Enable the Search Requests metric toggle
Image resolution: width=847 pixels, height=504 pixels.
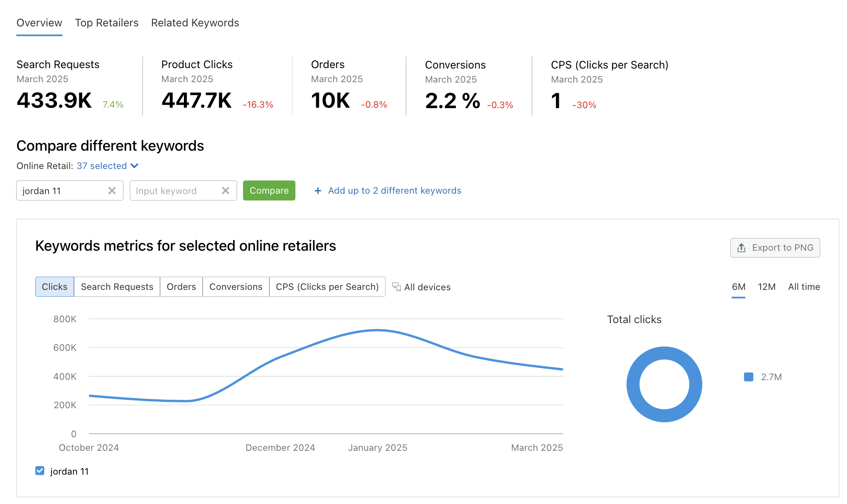point(117,286)
